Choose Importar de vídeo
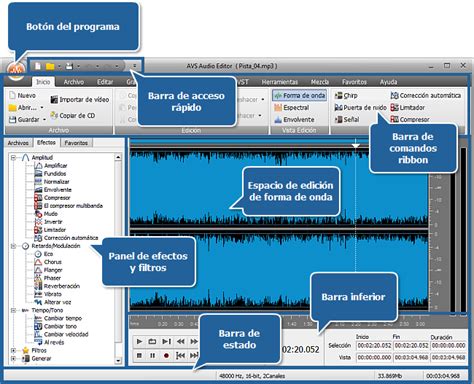Viewport: 474px width, 384px height. click(x=80, y=99)
